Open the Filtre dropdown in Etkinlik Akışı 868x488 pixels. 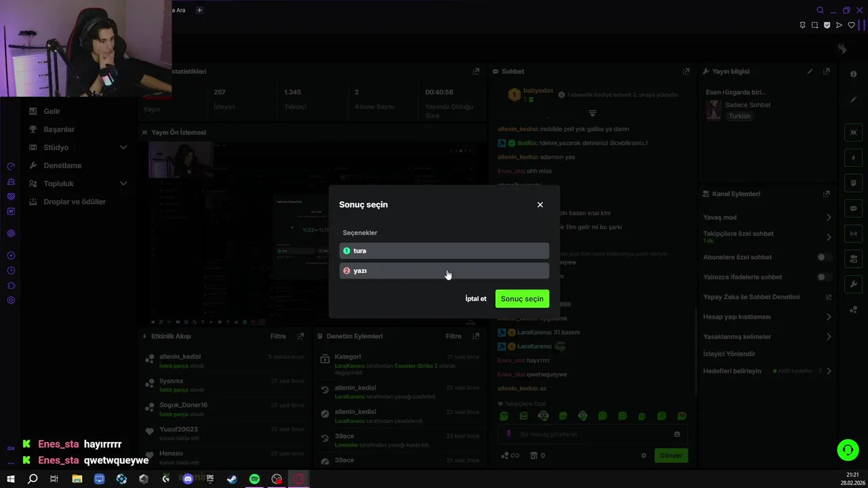pyautogui.click(x=278, y=336)
